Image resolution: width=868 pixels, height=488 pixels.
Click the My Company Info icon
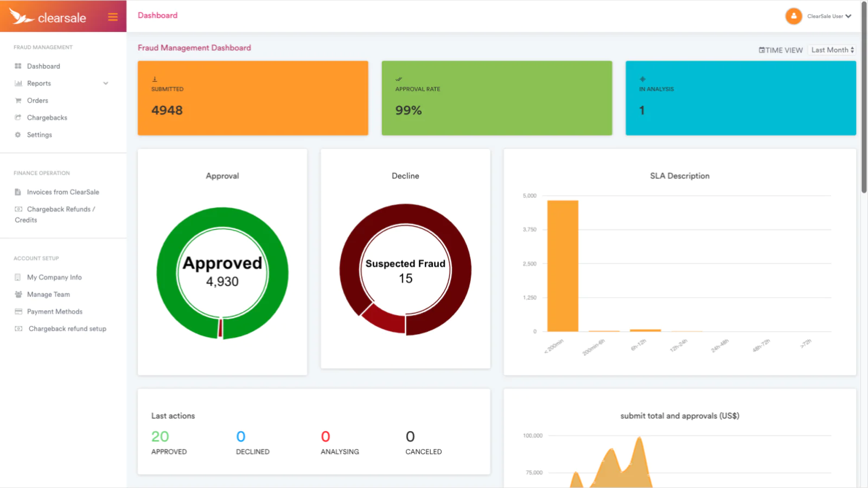18,277
